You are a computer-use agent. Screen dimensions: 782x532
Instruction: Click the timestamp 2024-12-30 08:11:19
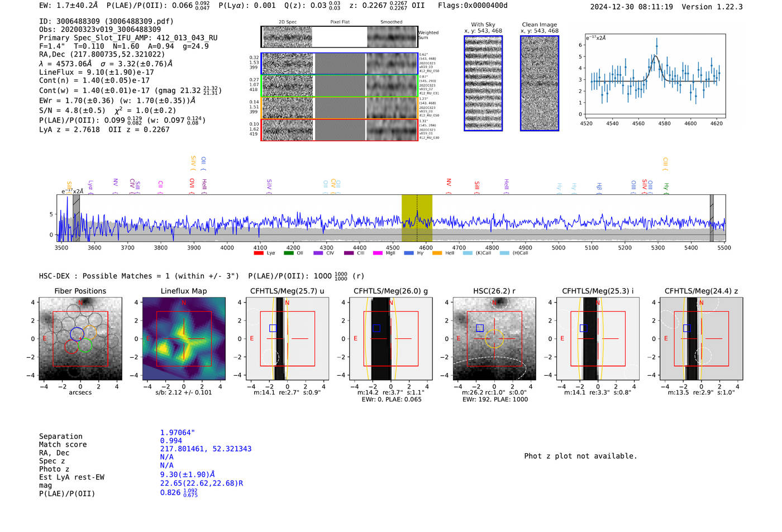click(631, 7)
